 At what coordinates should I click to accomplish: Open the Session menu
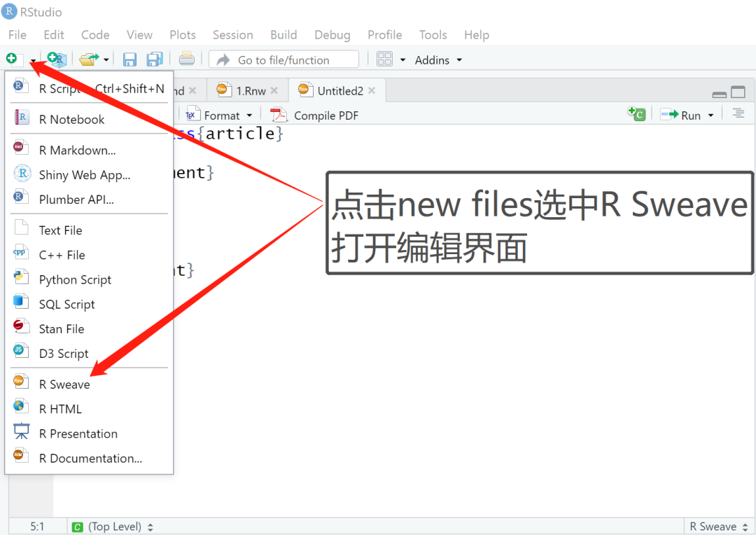pos(232,34)
